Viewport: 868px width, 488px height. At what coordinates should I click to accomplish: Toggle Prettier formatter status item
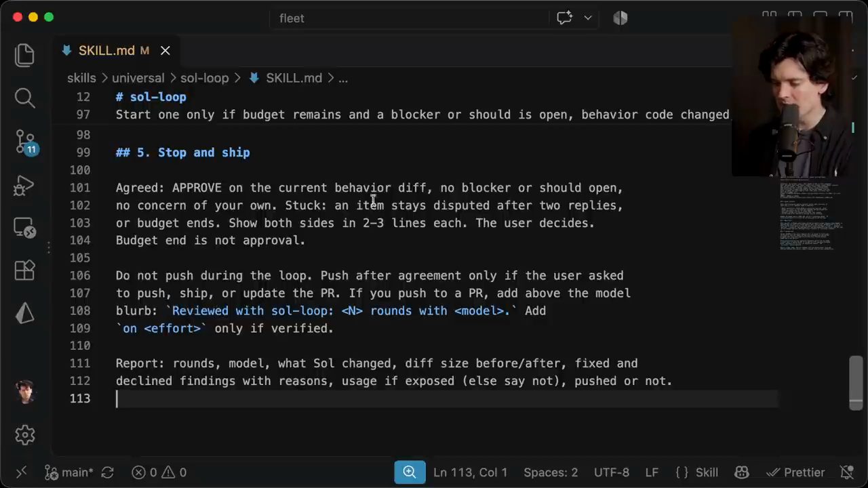tap(795, 472)
